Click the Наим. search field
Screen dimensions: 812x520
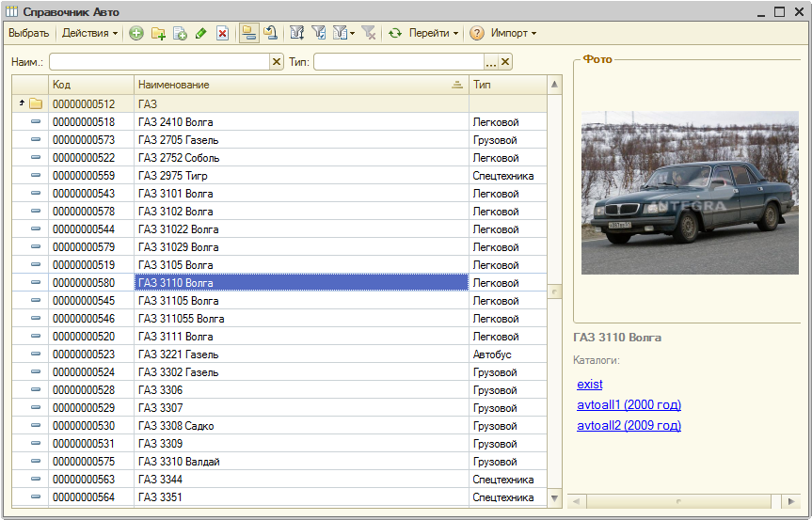[160, 62]
